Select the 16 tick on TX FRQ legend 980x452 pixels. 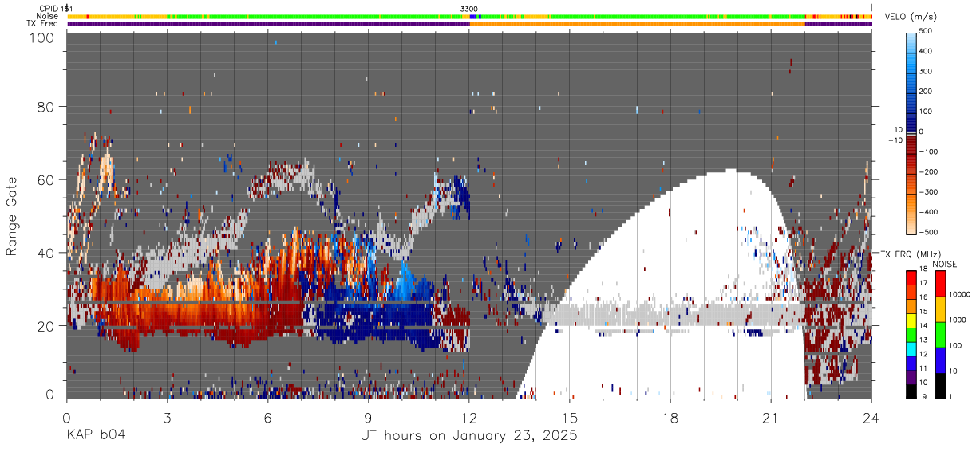point(923,298)
